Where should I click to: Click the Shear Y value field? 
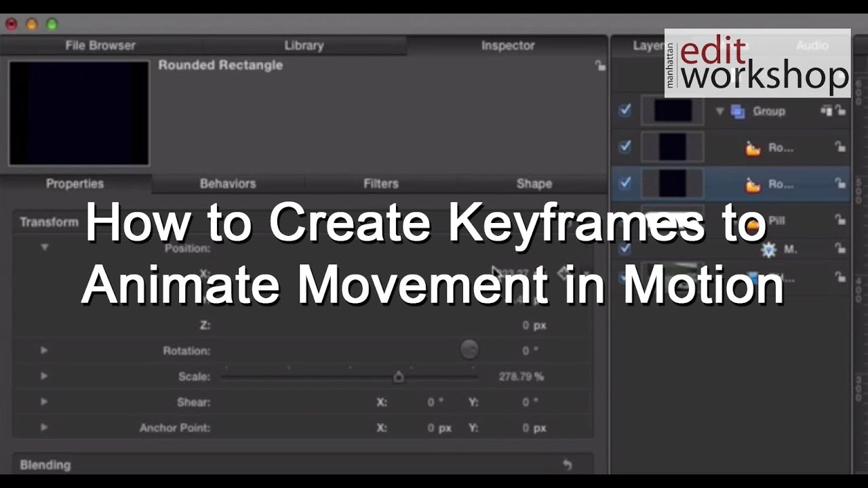point(530,403)
